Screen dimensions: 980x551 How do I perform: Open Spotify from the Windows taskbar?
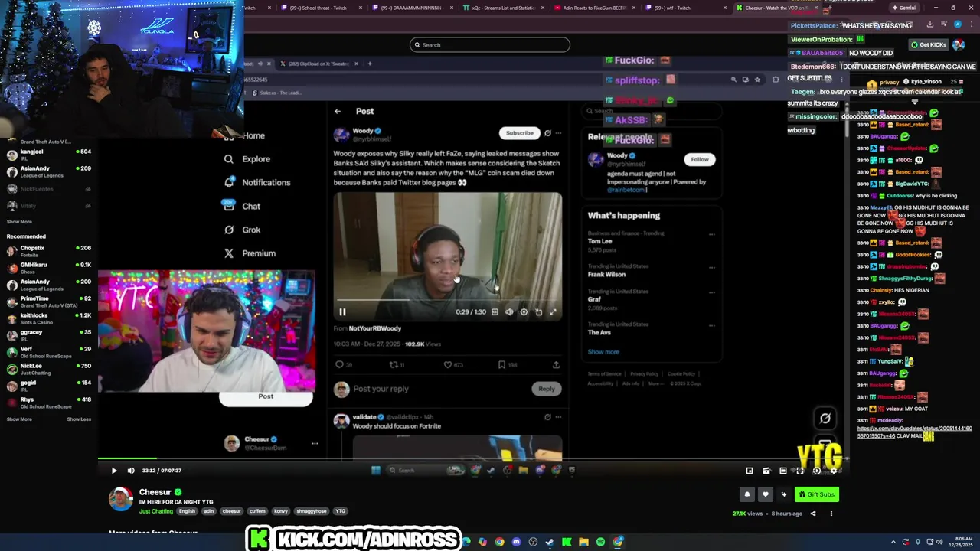[x=600, y=542]
